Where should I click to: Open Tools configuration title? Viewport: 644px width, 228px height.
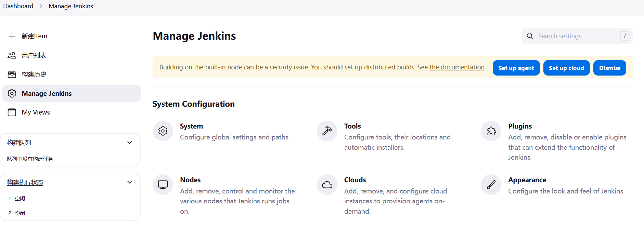[352, 126]
